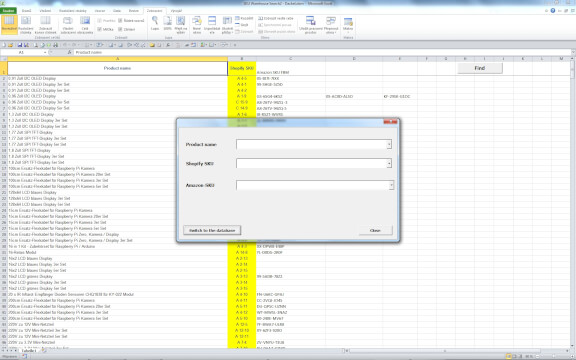The height and width of the screenshot is (360, 576).
Task: Expand the Amazon SKU combo box
Action: pyautogui.click(x=391, y=185)
